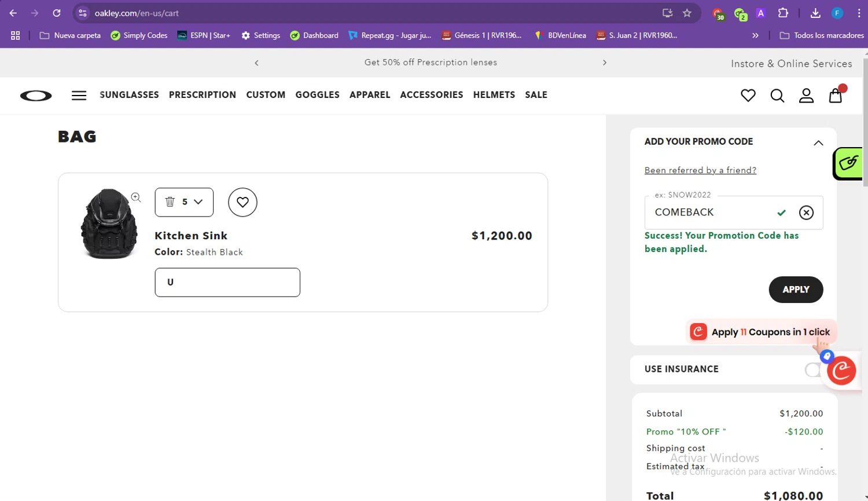This screenshot has height=501, width=868.
Task: Open Instore & Online Services link
Action: coord(791,64)
